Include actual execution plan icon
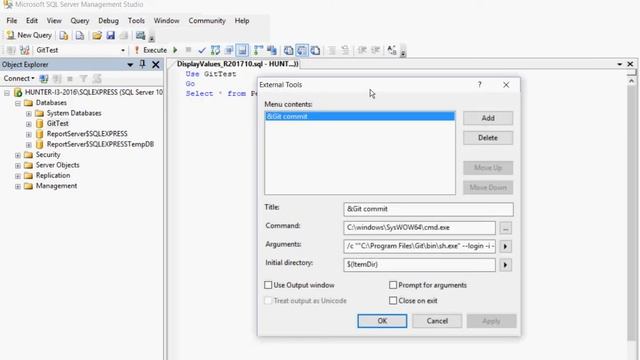Viewport: 640px width, 360px height. coord(258,50)
